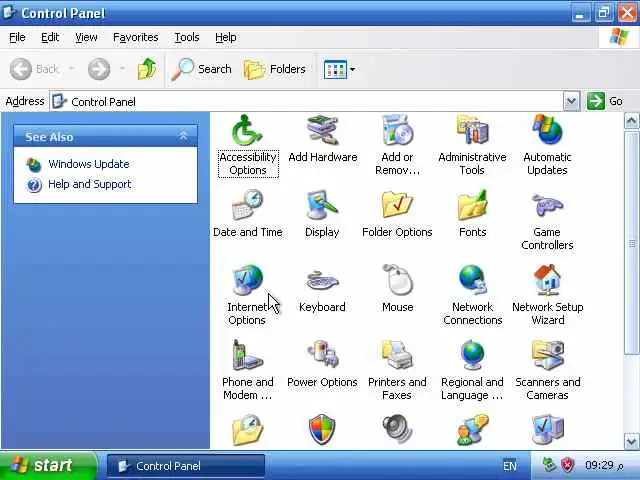Select the User Accounts people icon
This screenshot has width=640, height=480.
point(472,430)
